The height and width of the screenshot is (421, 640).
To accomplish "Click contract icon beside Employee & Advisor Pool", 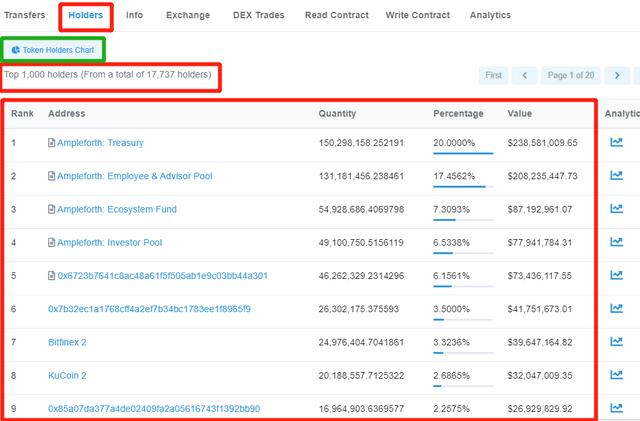I will click(51, 176).
